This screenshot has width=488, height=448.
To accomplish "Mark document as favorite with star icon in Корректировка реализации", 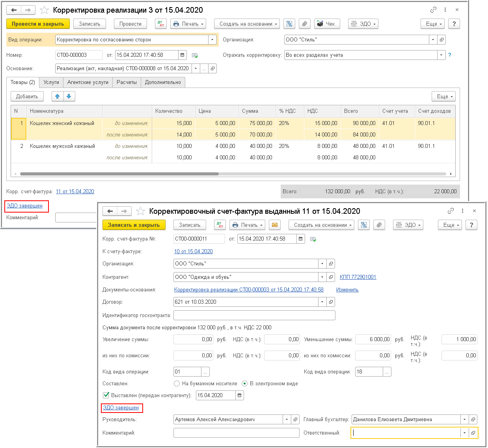I will 45,10.
